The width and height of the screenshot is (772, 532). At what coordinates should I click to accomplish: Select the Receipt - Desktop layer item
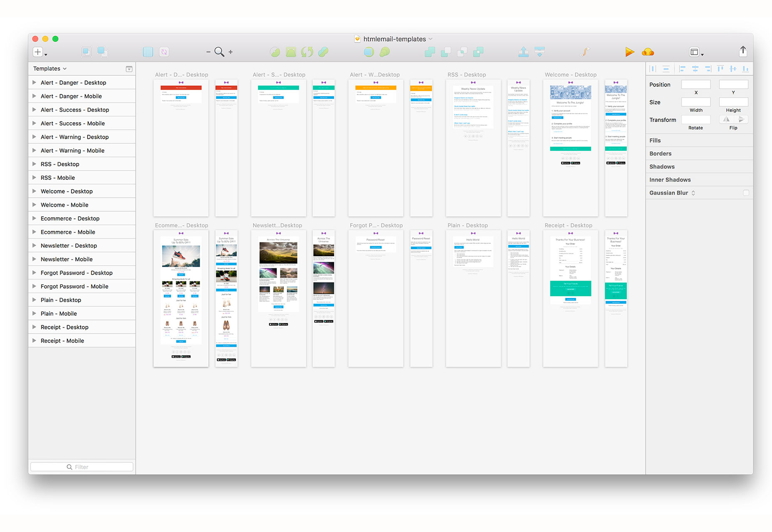[64, 327]
